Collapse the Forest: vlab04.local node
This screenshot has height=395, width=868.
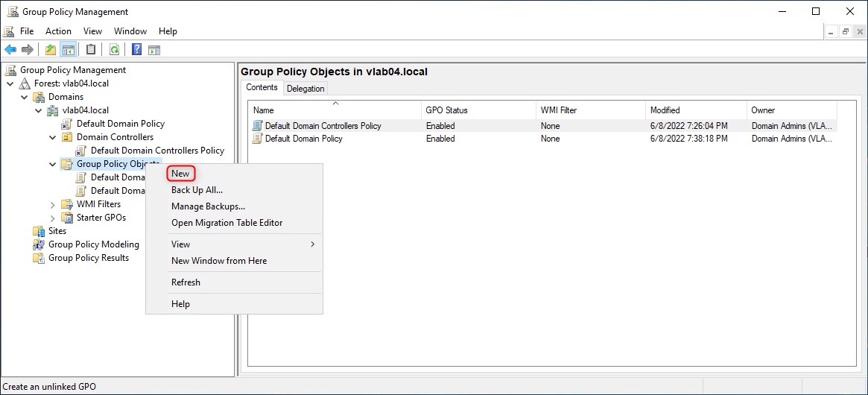click(10, 83)
